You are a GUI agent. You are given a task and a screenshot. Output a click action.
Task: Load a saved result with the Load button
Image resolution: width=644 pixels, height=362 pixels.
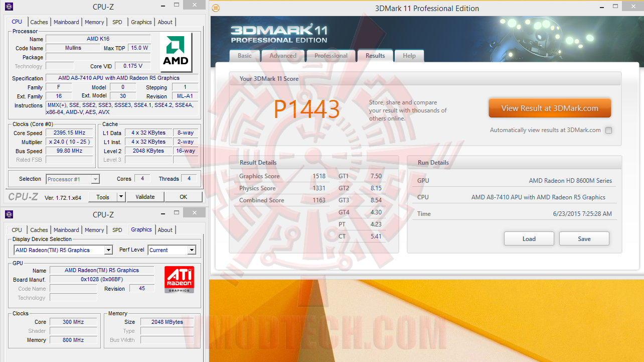click(529, 238)
